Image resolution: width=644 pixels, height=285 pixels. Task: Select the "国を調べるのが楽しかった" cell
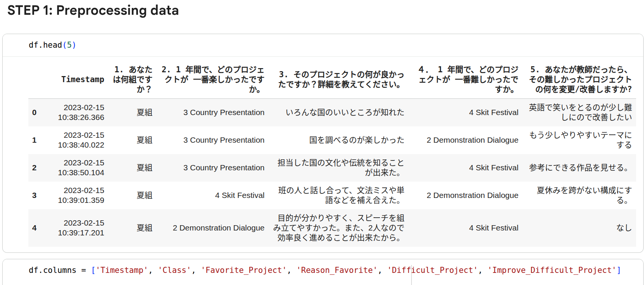click(x=356, y=140)
